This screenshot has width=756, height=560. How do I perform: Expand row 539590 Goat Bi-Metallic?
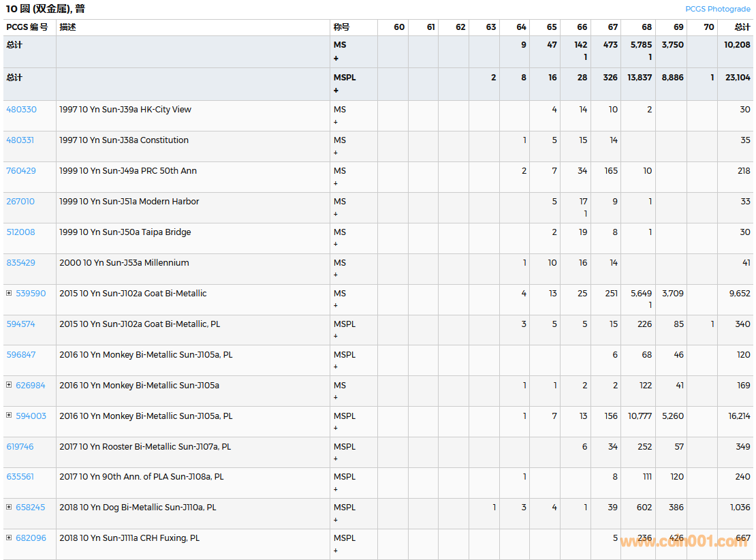9,293
